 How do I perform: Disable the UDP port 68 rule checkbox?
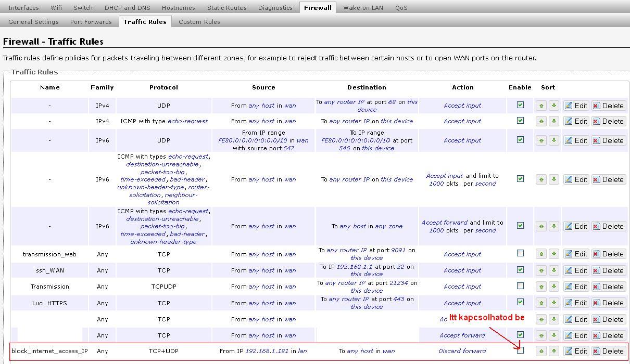point(520,105)
